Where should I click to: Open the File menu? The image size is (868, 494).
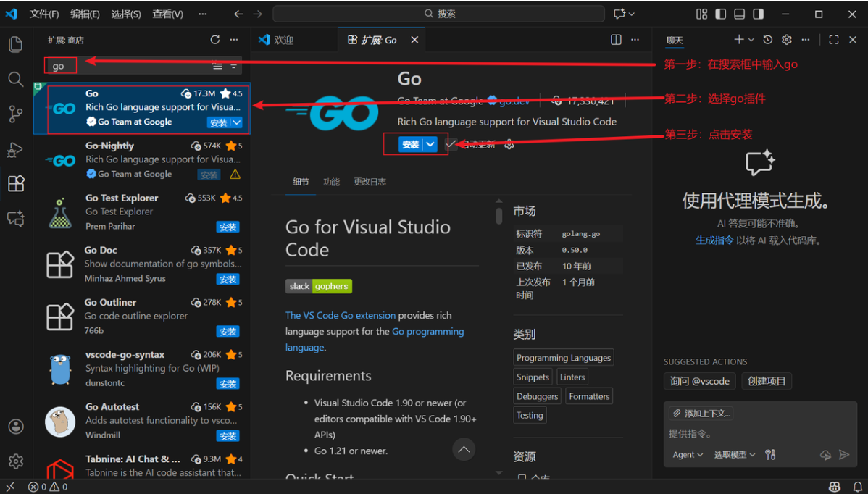pos(43,14)
